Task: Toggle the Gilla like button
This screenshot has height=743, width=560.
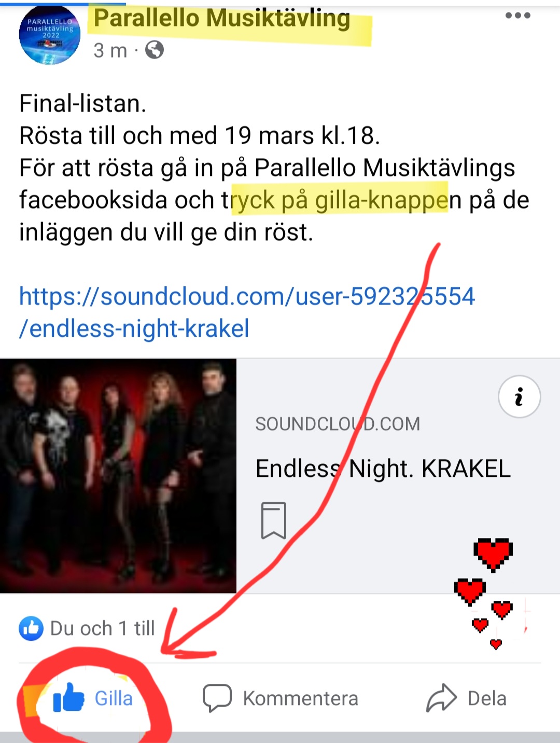Action: click(x=93, y=698)
